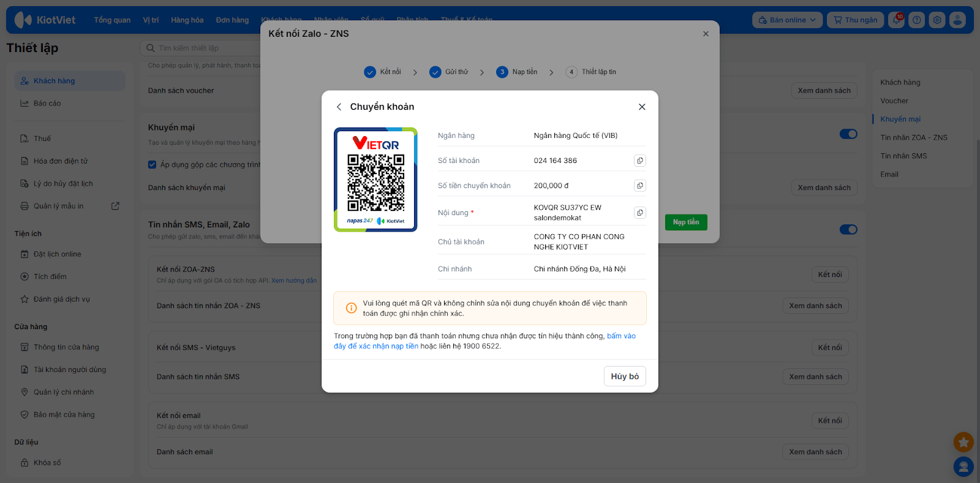Copy the transfer amount 200,000 đ
This screenshot has height=483, width=980.
pos(639,186)
